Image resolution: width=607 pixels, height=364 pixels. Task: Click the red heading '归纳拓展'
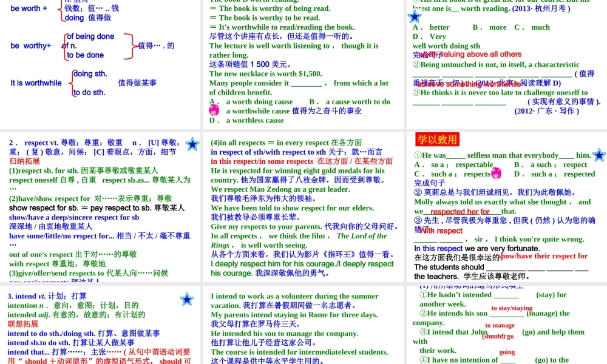(24, 161)
